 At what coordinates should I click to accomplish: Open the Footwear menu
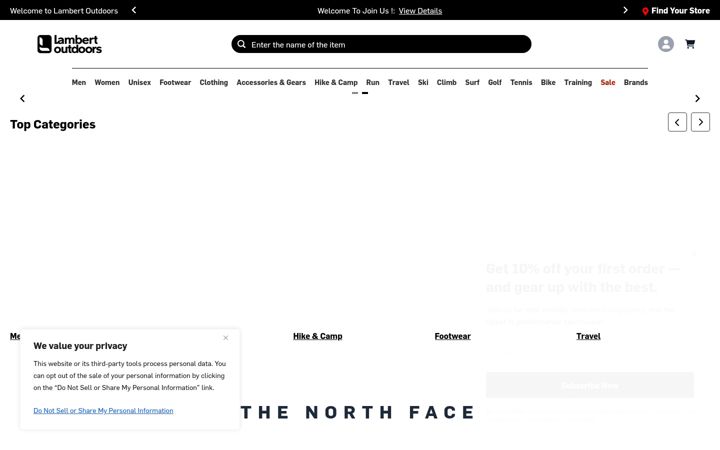point(175,83)
